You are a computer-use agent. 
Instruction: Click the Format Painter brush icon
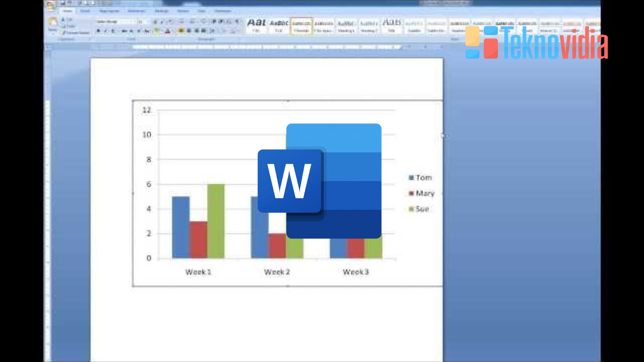point(63,33)
